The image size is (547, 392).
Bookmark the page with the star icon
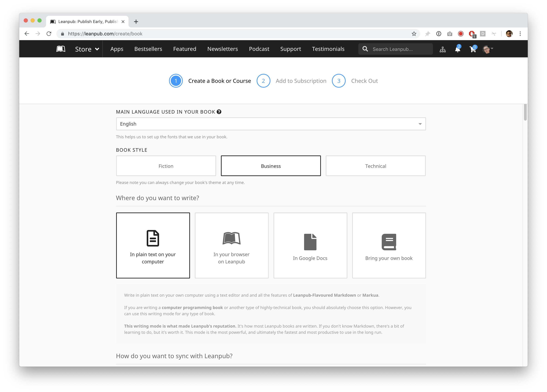pos(414,34)
